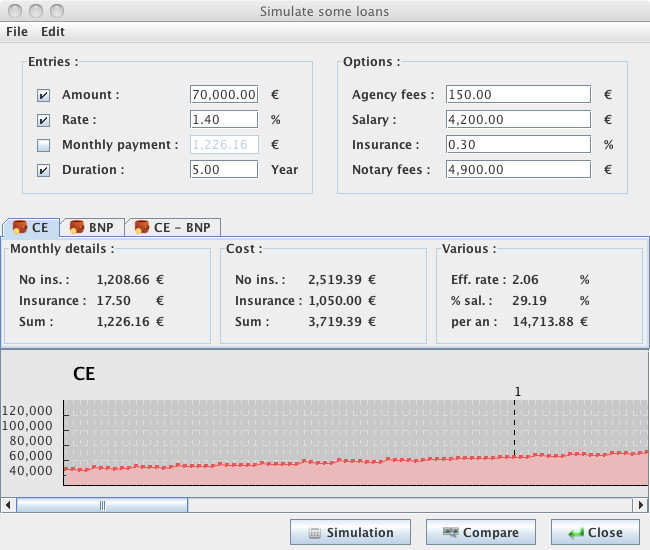Screen dimensions: 650x550
Task: Switch to the BNP tab
Action: [x=92, y=228]
